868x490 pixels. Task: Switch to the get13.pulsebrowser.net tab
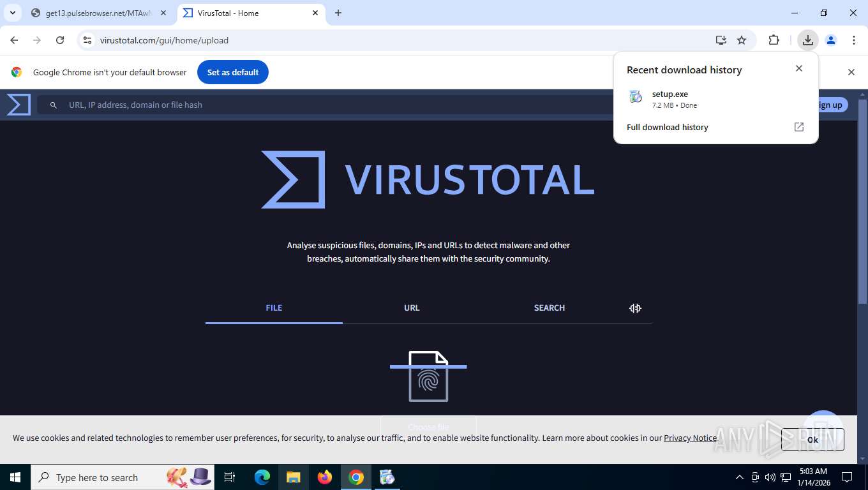99,13
